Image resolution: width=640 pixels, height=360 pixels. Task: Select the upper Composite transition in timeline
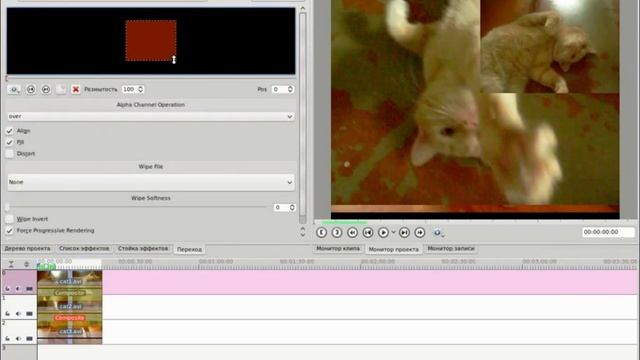(x=69, y=293)
